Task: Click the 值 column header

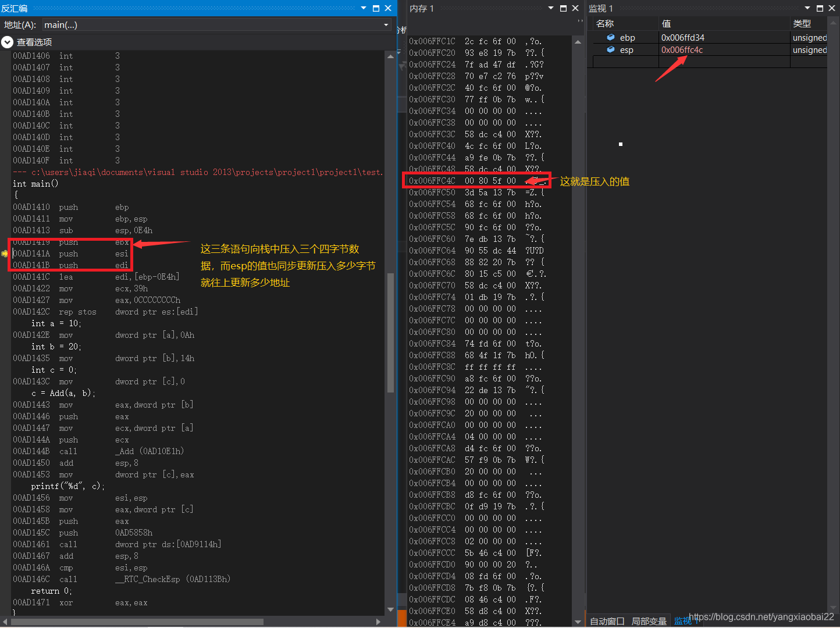Action: click(724, 23)
